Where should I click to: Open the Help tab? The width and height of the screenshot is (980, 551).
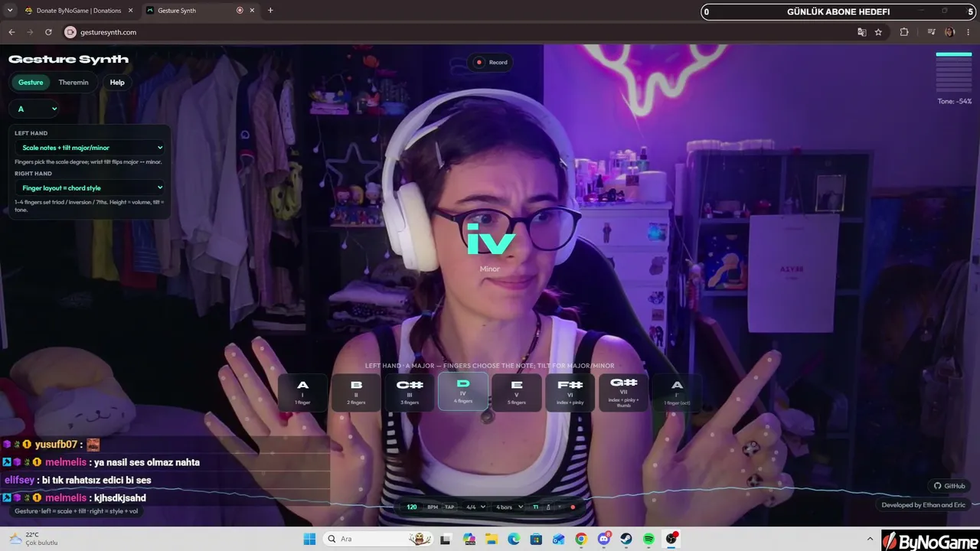pos(117,83)
